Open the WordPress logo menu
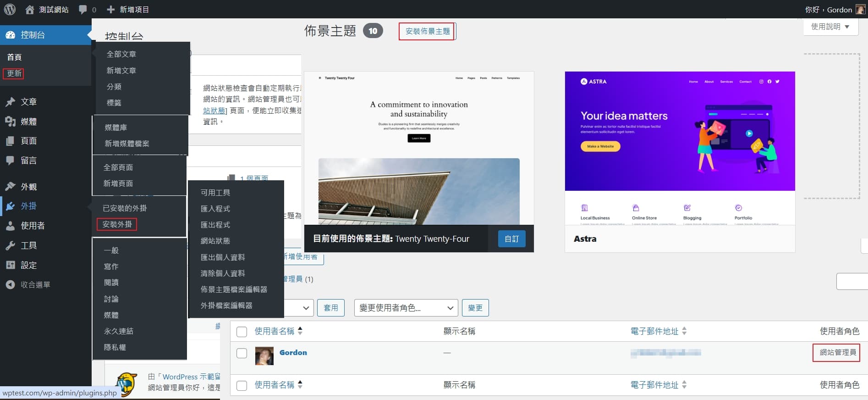 pyautogui.click(x=10, y=9)
